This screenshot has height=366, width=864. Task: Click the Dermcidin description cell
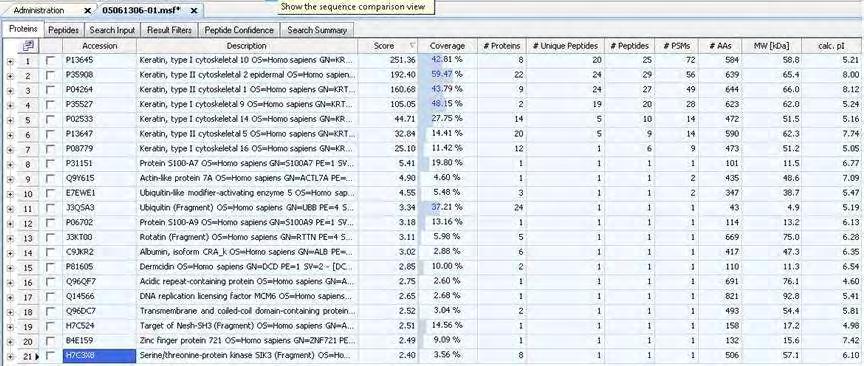point(247,266)
